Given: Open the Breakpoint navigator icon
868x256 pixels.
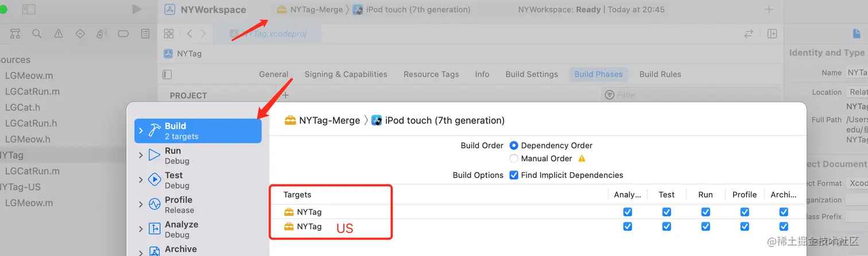Looking at the screenshot, I should [x=123, y=34].
